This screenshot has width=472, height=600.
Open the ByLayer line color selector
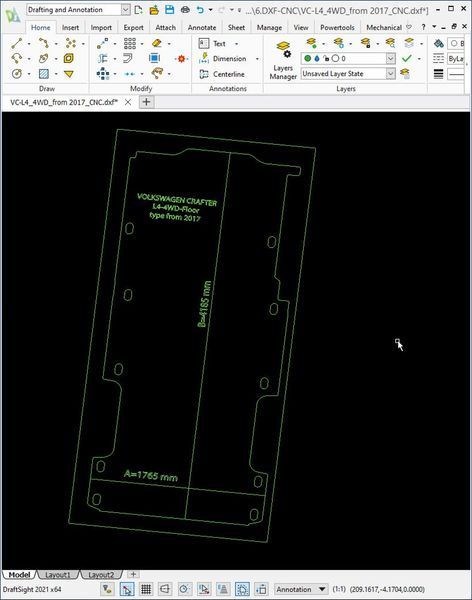point(456,59)
